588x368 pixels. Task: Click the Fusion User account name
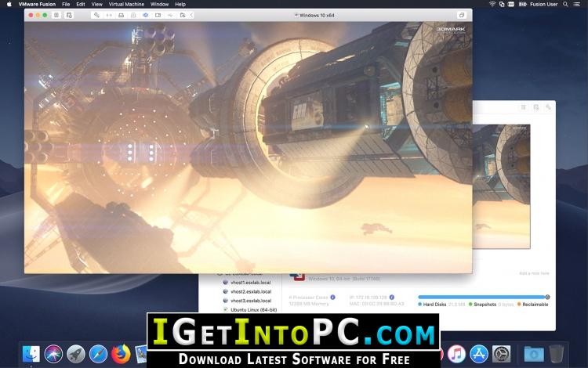point(544,4)
